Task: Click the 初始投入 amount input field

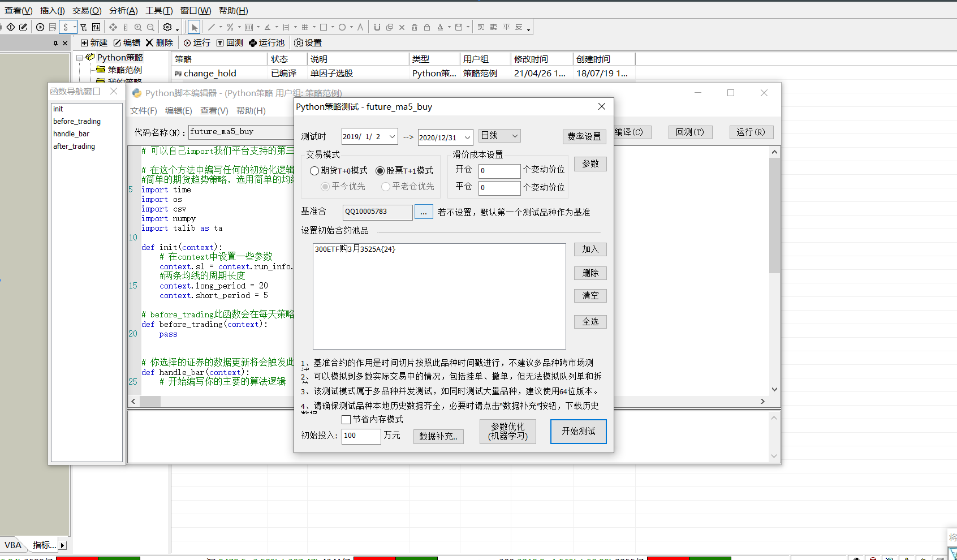Action: point(361,436)
